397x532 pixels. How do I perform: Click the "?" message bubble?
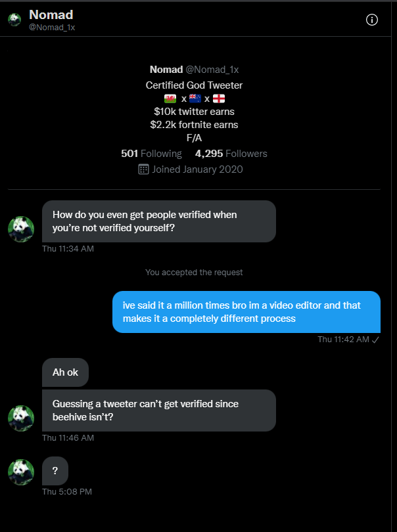click(x=55, y=470)
